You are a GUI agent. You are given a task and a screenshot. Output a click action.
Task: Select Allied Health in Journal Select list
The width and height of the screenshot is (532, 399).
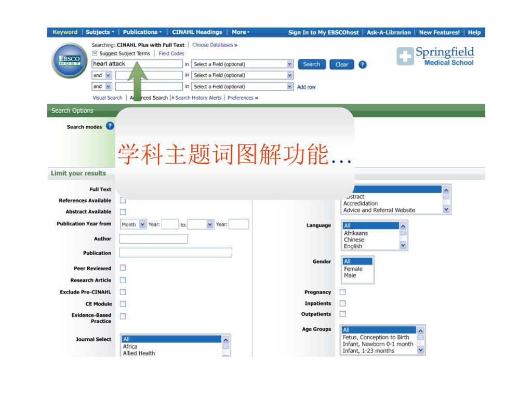[x=139, y=353]
